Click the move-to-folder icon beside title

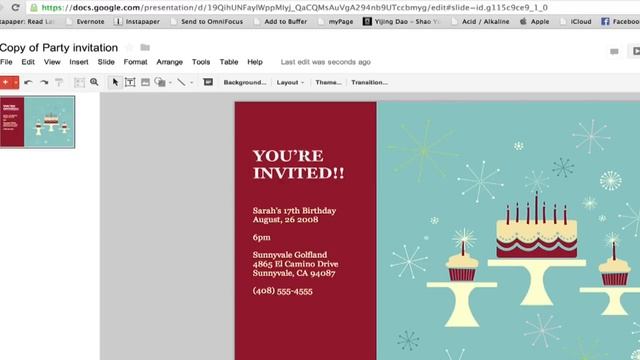145,48
